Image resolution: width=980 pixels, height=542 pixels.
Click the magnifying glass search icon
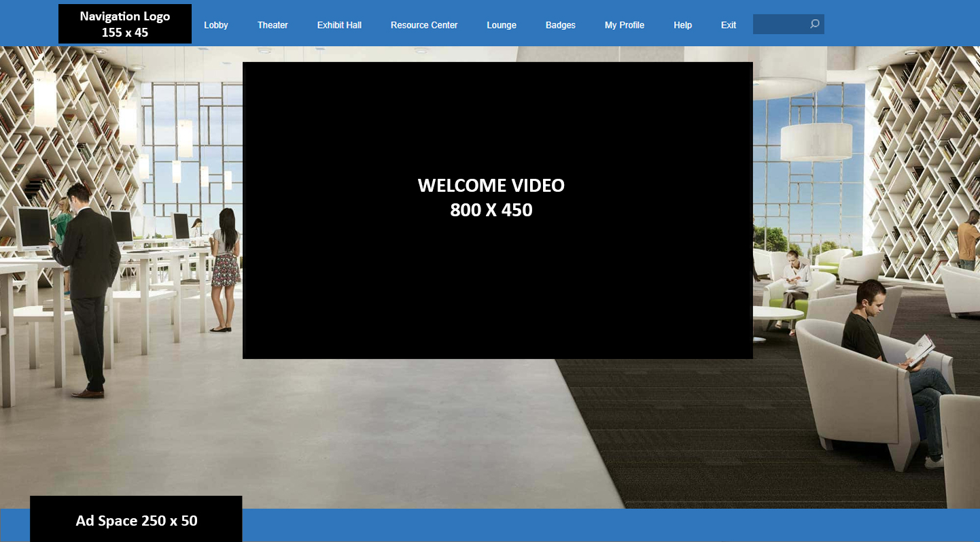815,24
